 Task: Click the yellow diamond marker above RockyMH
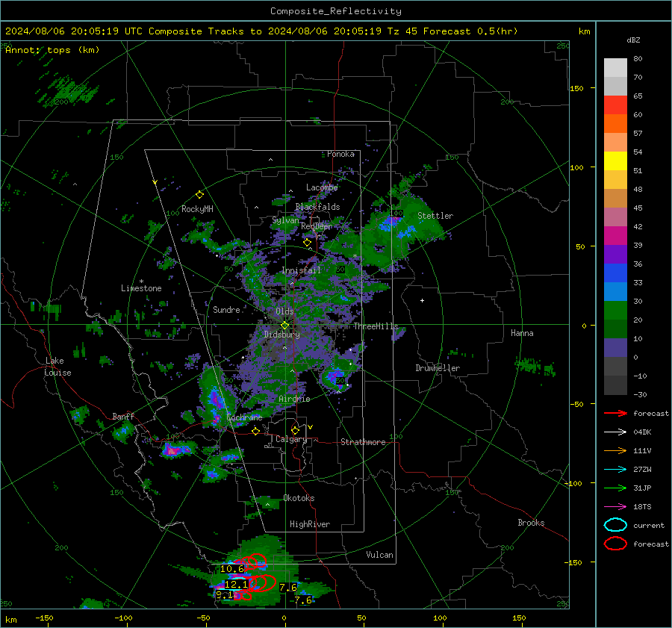click(x=199, y=195)
